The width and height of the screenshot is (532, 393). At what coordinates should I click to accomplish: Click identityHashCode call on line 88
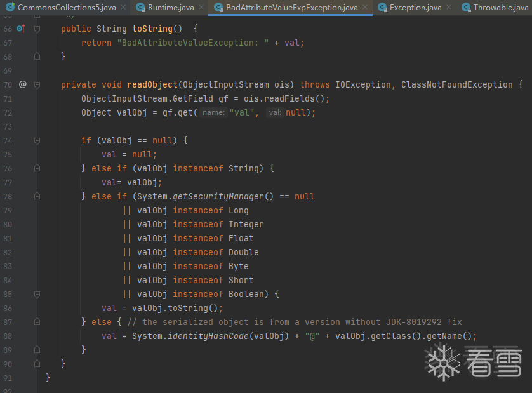(208, 336)
